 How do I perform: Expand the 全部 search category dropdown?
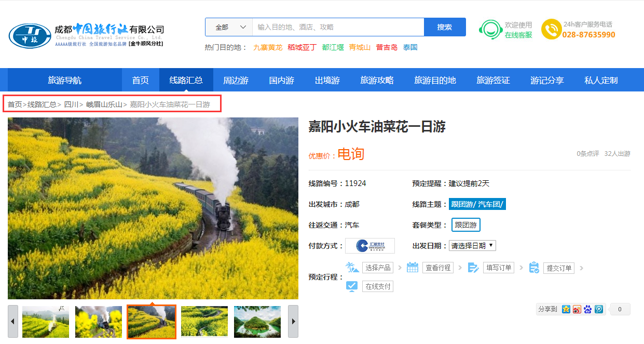pyautogui.click(x=229, y=27)
